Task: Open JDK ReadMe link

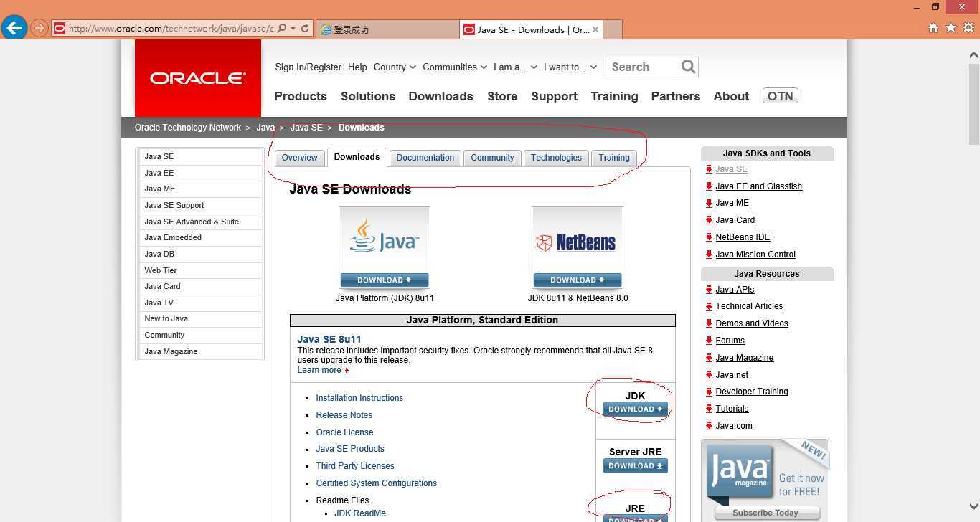Action: click(x=360, y=513)
